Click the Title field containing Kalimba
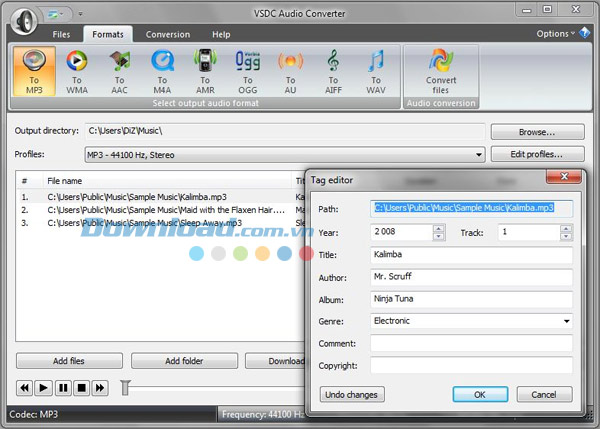Image resolution: width=600 pixels, height=429 pixels. [471, 255]
